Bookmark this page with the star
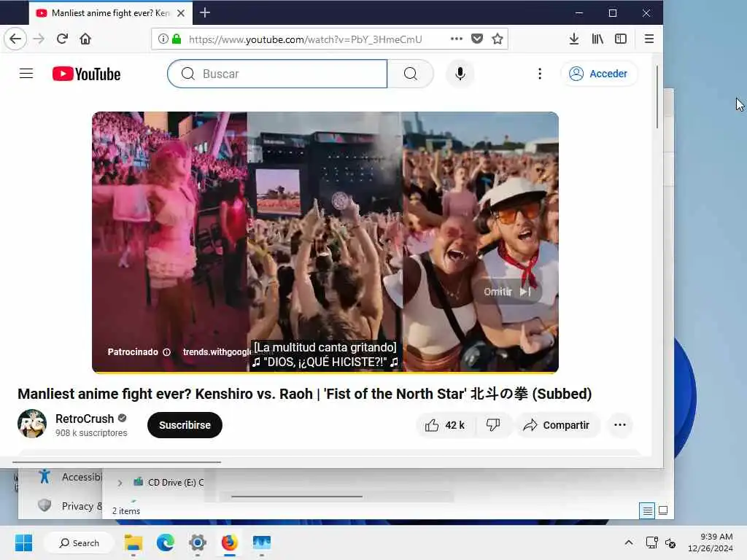This screenshot has height=560, width=747. point(498,39)
